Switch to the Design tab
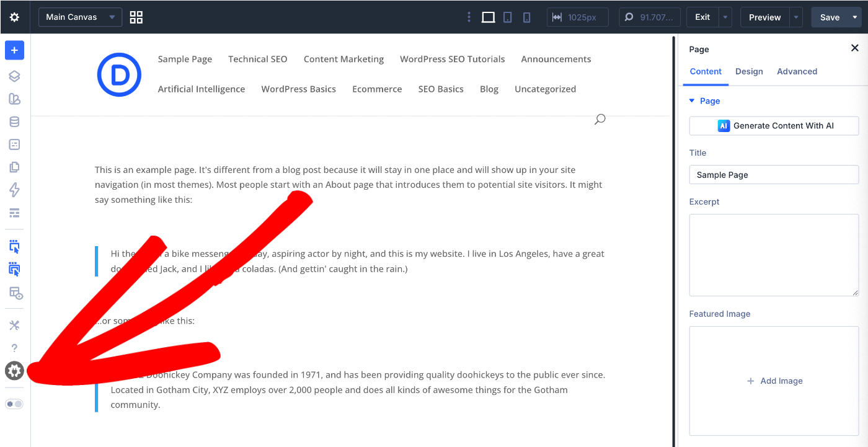Image resolution: width=868 pixels, height=447 pixels. point(749,71)
